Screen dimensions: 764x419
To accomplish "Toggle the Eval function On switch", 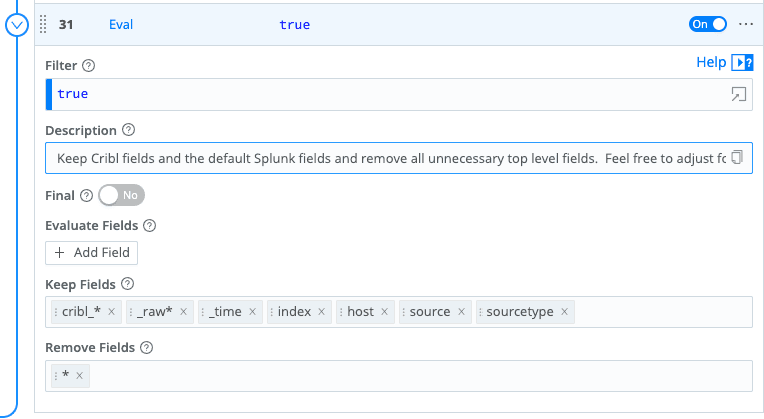I will tap(708, 24).
